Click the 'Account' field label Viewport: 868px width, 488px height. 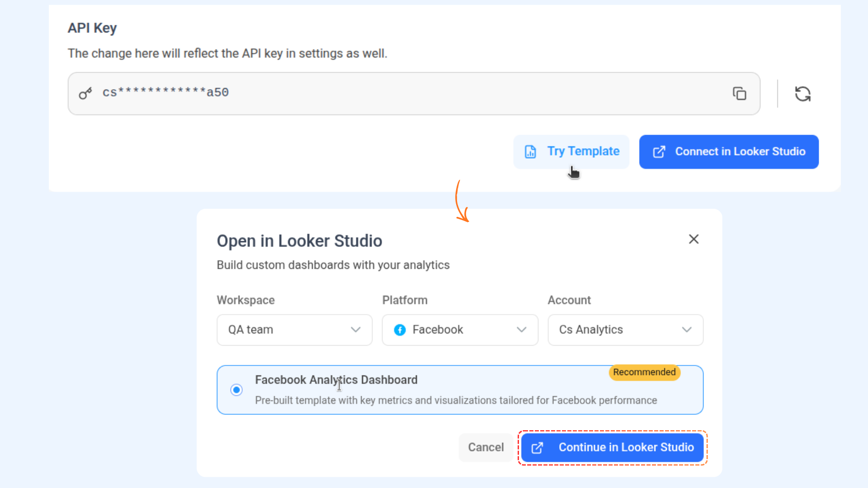coord(569,300)
